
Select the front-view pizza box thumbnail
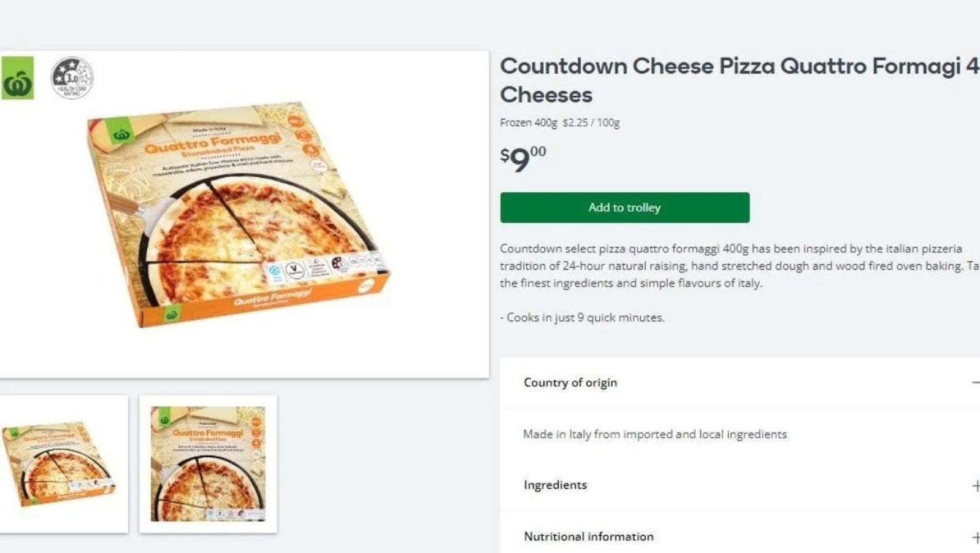coord(208,464)
